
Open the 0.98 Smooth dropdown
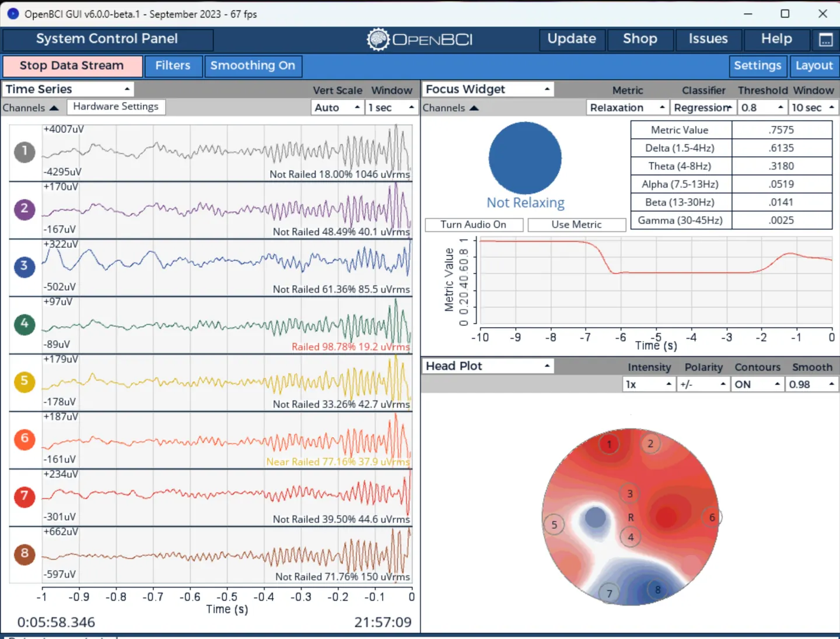pos(811,385)
